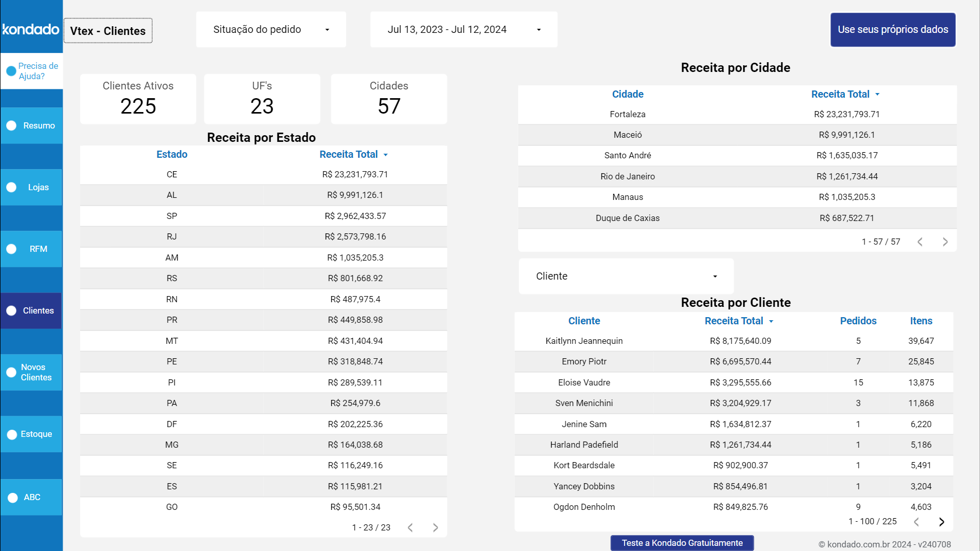Click Teste a Kondado Gratuitamente
The width and height of the screenshot is (980, 551).
tap(682, 542)
